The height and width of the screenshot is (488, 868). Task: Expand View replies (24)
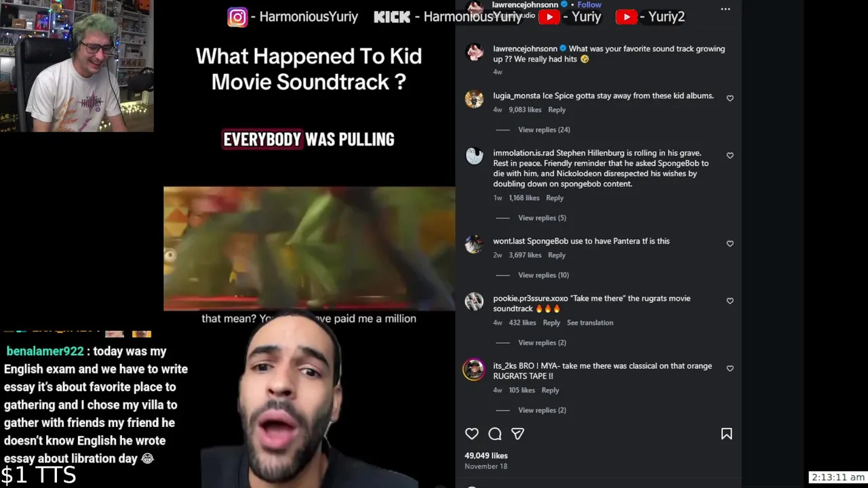tap(544, 129)
